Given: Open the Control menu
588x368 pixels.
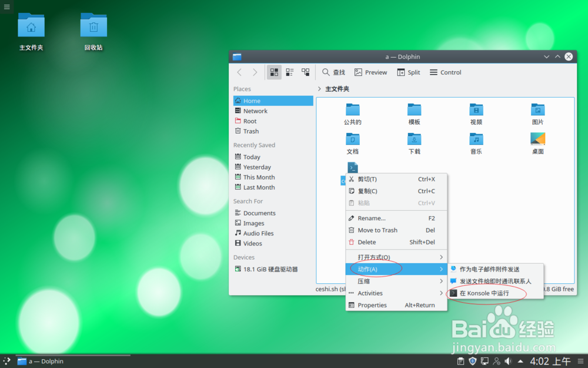Looking at the screenshot, I should tap(445, 72).
